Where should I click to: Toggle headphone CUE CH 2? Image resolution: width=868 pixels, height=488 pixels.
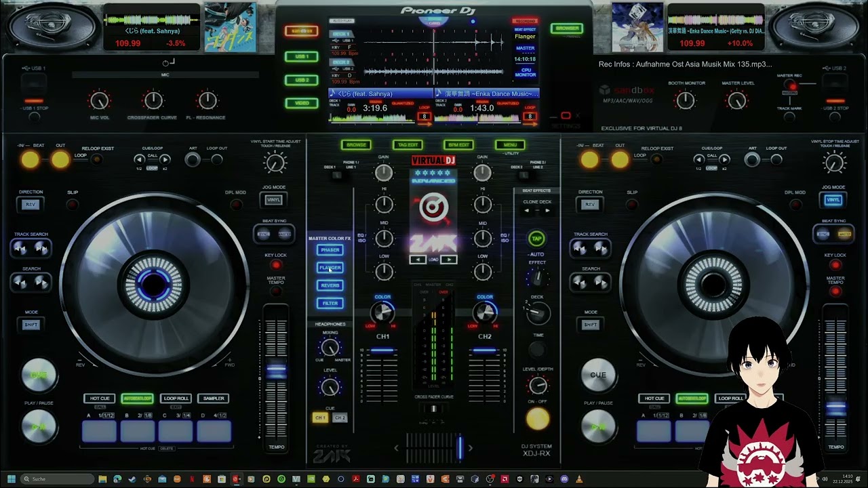point(340,418)
